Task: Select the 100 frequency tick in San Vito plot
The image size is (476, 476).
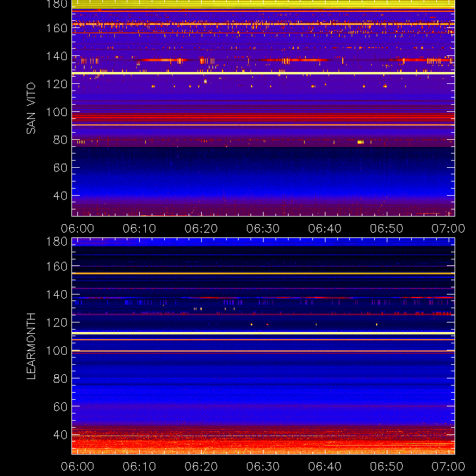Action: [x=57, y=112]
